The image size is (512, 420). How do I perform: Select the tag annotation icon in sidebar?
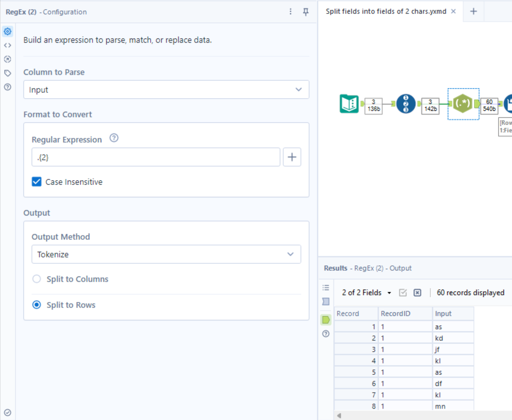[8, 73]
